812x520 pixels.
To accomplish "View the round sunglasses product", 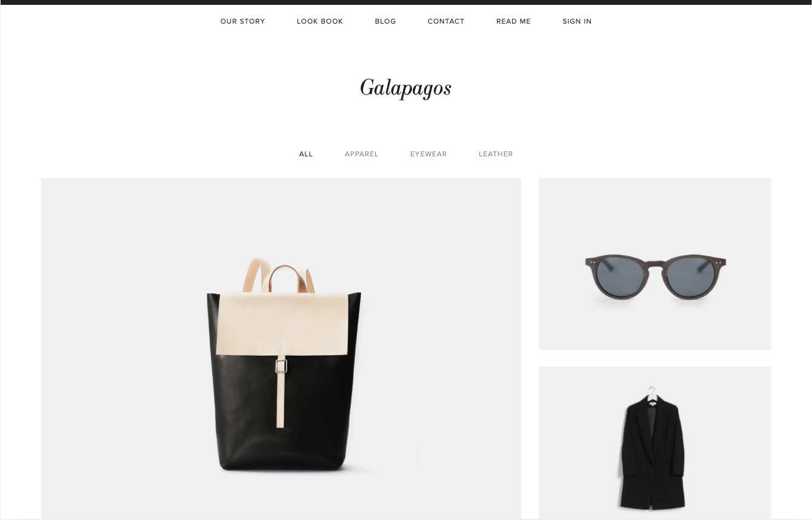I will (655, 264).
